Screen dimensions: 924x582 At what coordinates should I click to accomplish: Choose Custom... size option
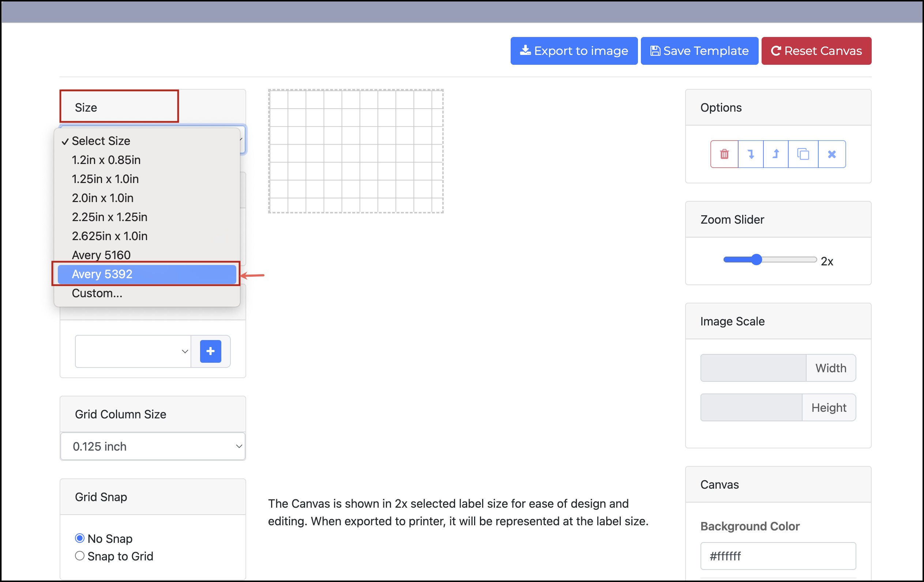click(97, 293)
